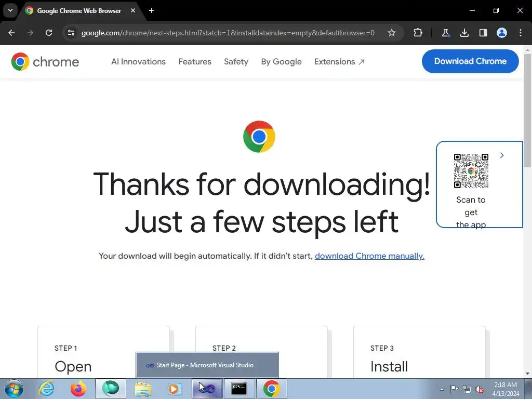
Task: Open Firefox from the taskbar
Action: click(x=78, y=389)
